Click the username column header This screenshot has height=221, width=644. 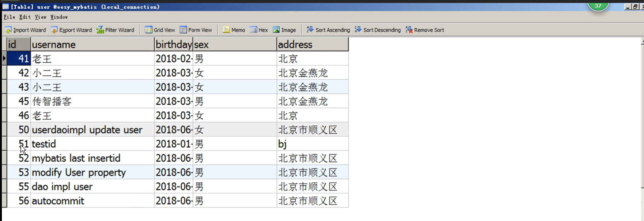[x=93, y=44]
